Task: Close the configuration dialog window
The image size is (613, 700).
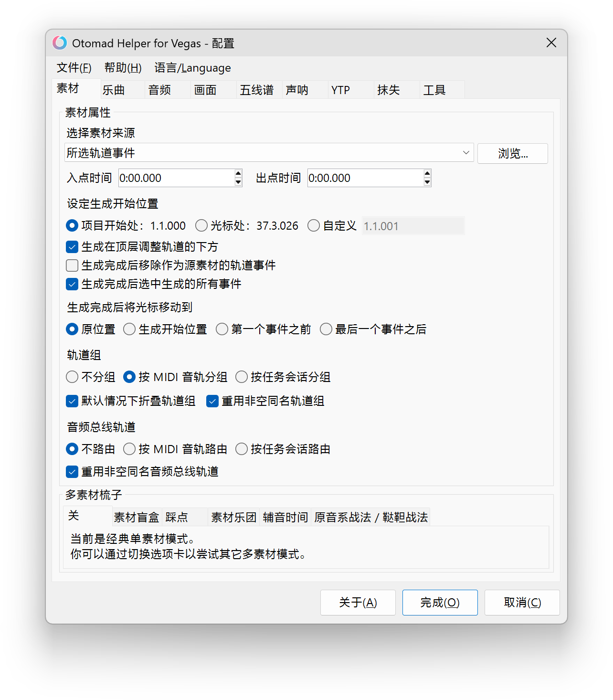Action: 551,43
